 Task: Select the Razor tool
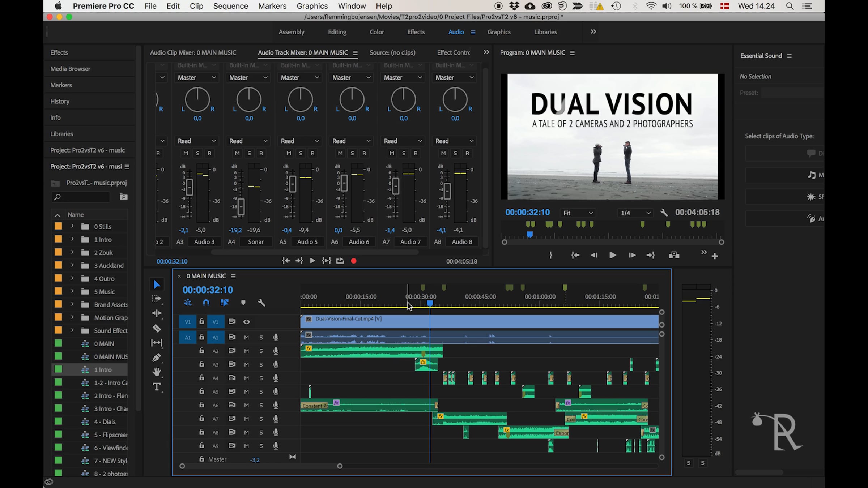pos(157,328)
